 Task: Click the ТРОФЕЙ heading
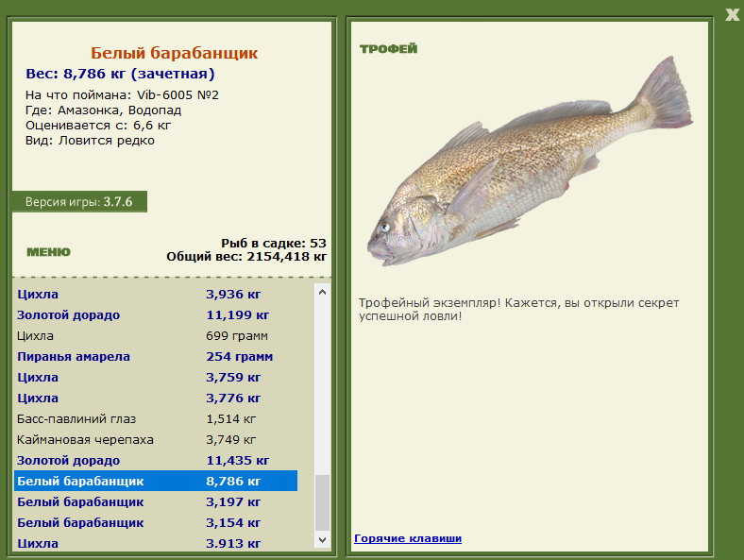pyautogui.click(x=389, y=48)
